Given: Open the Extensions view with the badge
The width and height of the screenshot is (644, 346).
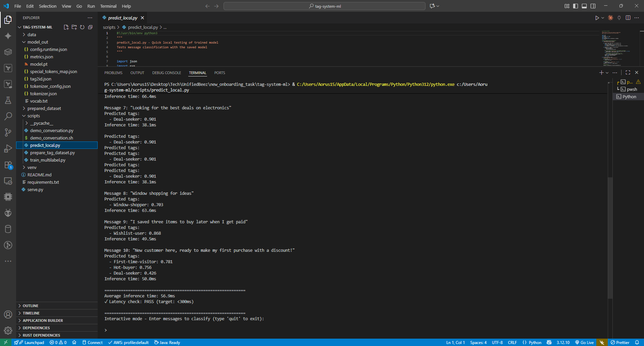Looking at the screenshot, I should click(x=8, y=165).
